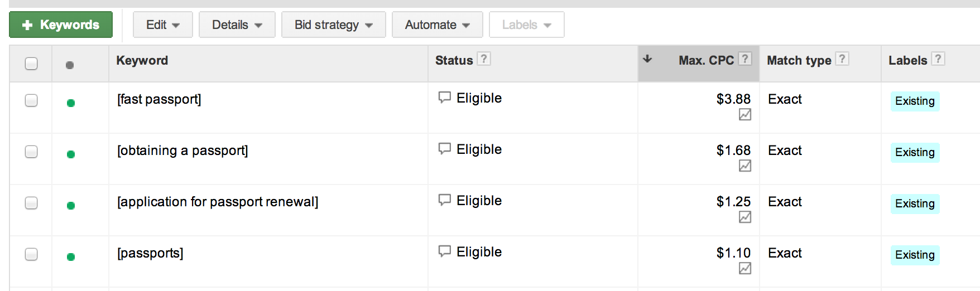Click speech bubble icon for [passports] status

point(444,251)
